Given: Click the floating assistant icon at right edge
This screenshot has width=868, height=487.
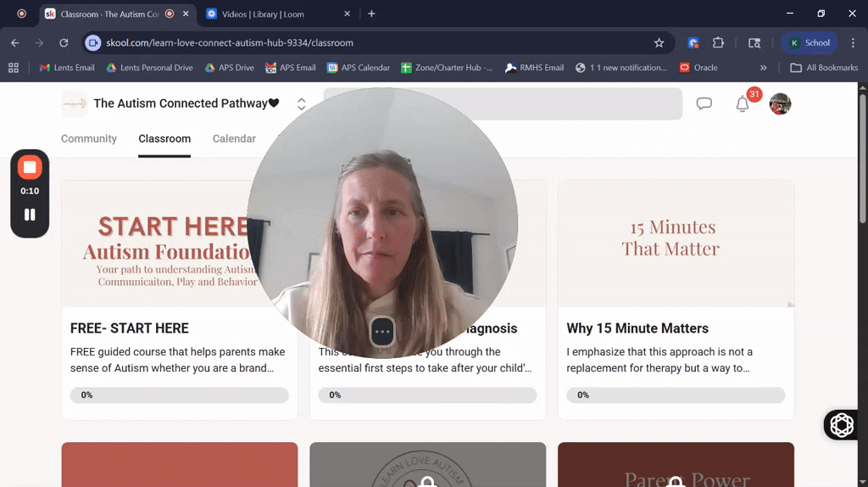Looking at the screenshot, I should (x=842, y=425).
